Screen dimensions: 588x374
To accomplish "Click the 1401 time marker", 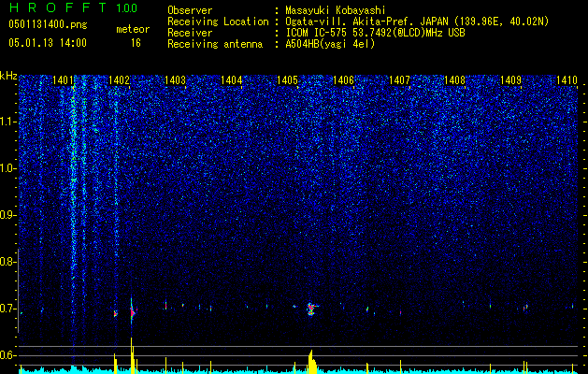I will point(63,79).
